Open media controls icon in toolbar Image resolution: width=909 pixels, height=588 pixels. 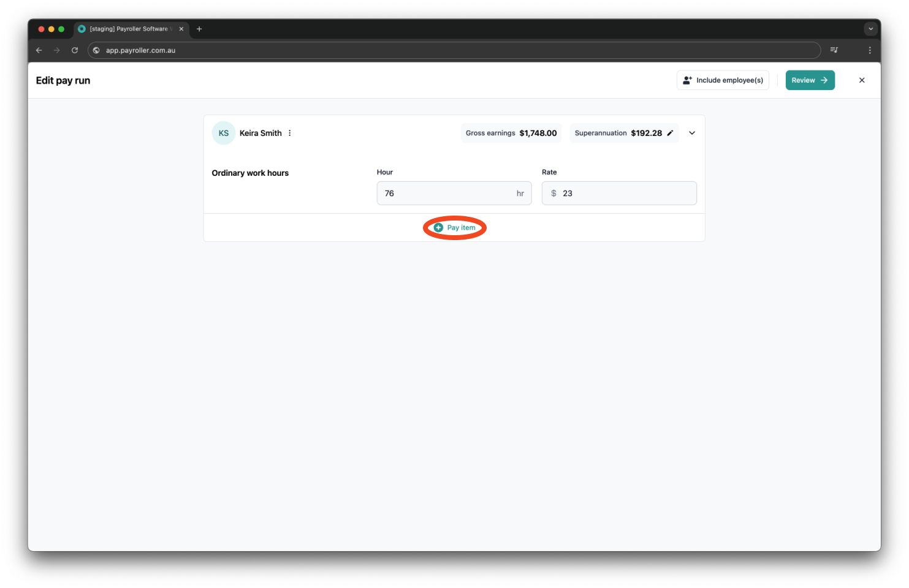coord(834,50)
